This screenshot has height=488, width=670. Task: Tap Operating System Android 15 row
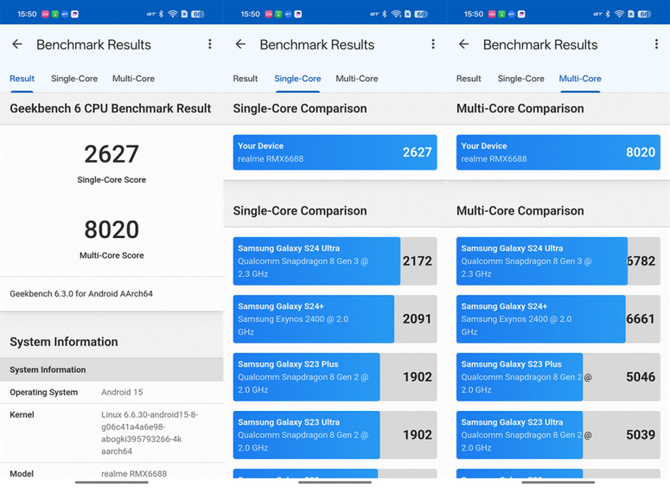click(x=112, y=392)
